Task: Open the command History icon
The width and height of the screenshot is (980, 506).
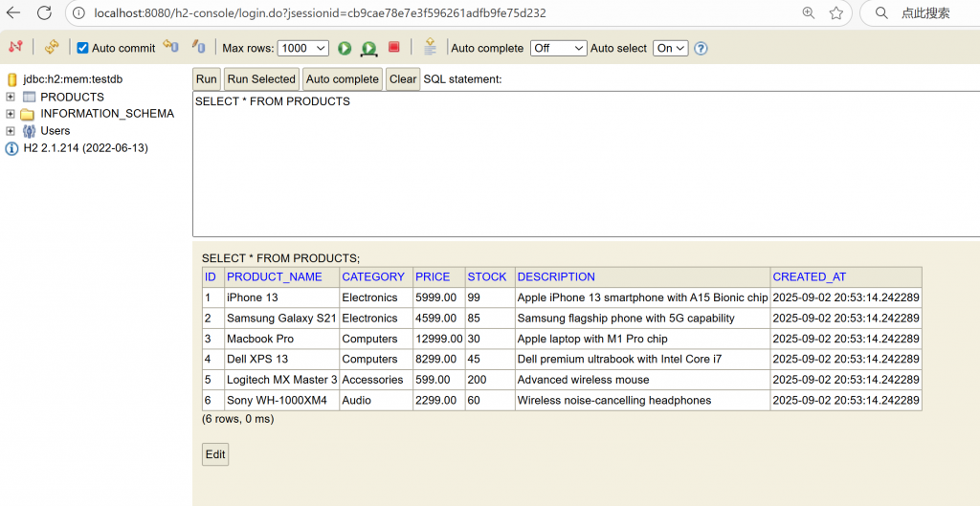Action: point(430,47)
